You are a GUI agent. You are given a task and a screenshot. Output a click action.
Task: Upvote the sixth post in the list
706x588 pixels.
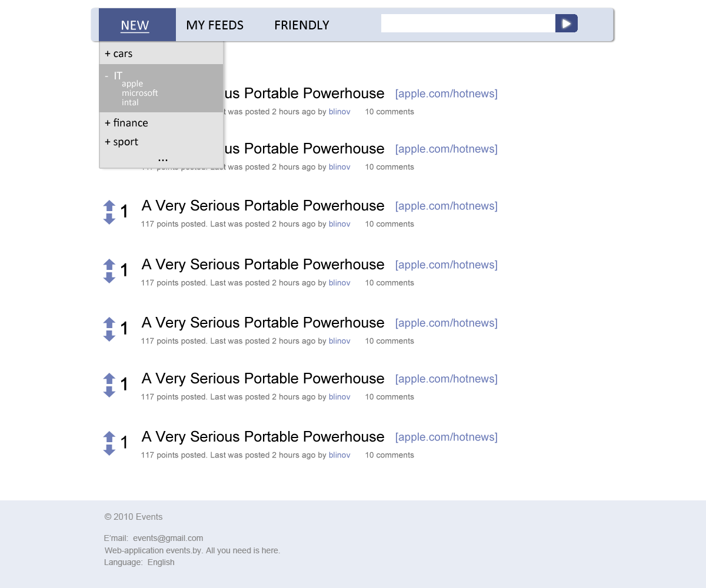[x=109, y=379]
